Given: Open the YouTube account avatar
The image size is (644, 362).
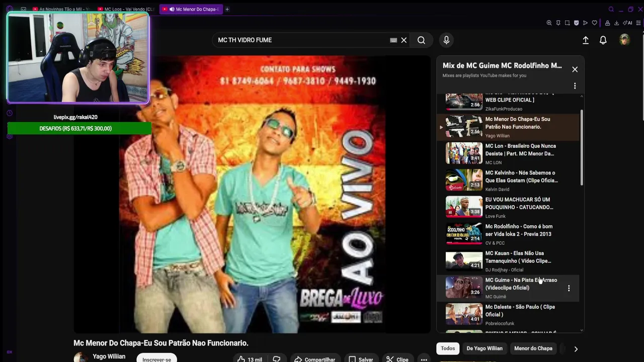Looking at the screenshot, I should [x=624, y=40].
